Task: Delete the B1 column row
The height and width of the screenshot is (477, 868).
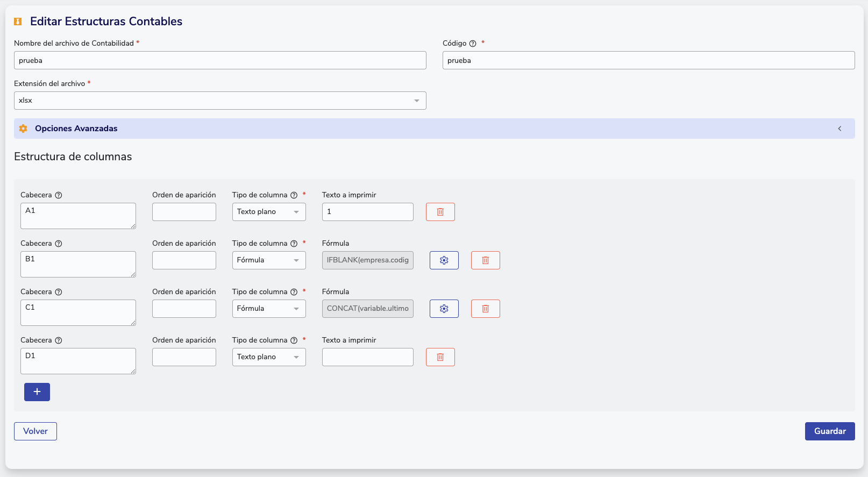Action: click(x=485, y=260)
